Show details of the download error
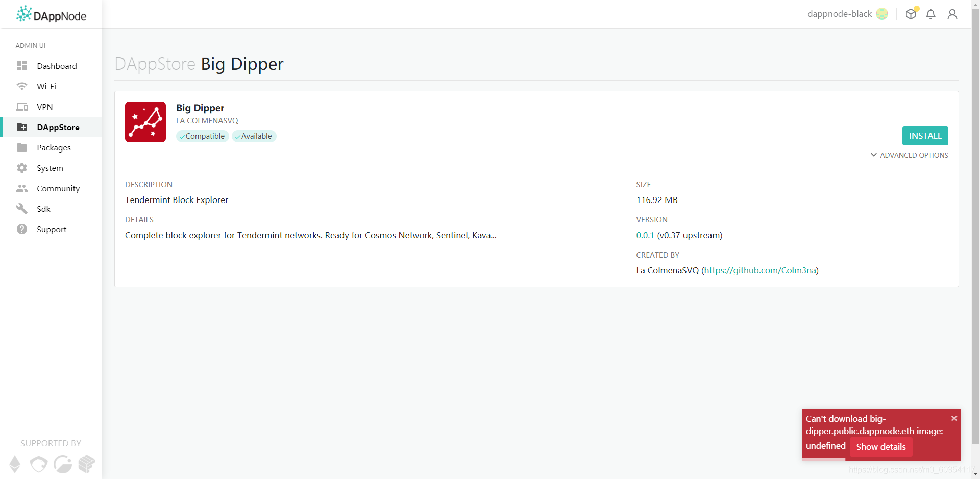Image resolution: width=980 pixels, height=479 pixels. click(881, 447)
